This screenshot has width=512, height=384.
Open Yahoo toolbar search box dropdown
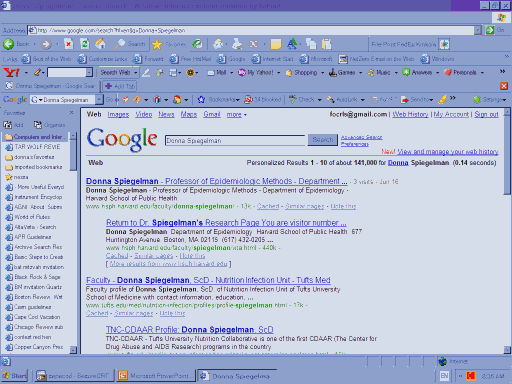[x=89, y=72]
